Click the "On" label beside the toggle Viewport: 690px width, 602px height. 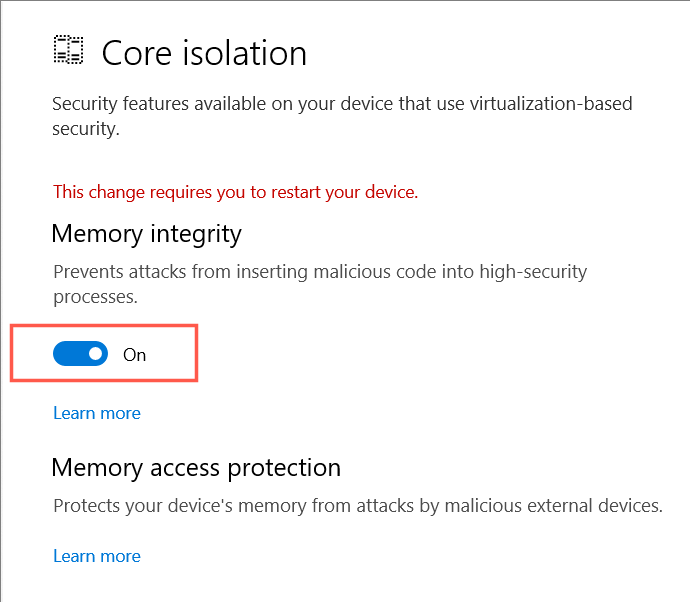tap(134, 355)
